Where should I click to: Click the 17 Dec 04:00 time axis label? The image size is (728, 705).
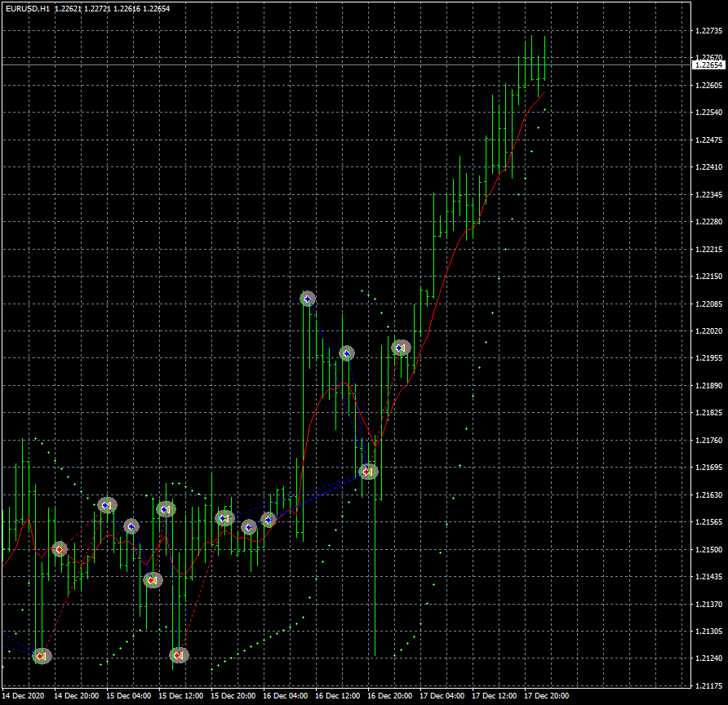point(442,696)
